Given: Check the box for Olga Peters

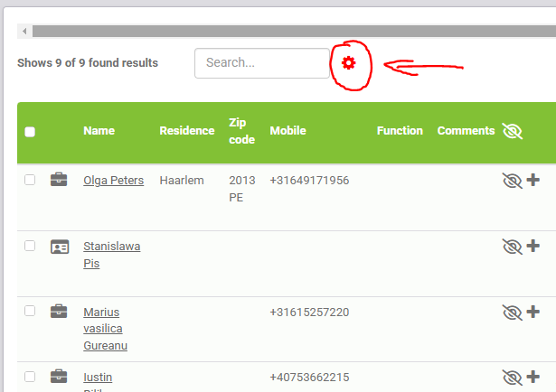Looking at the screenshot, I should coord(30,180).
